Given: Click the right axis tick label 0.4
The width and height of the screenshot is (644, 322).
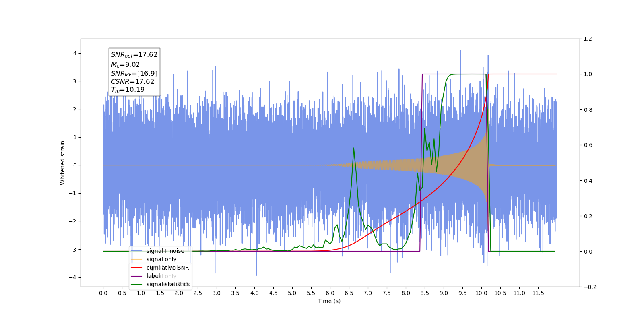Looking at the screenshot, I should [x=588, y=181].
